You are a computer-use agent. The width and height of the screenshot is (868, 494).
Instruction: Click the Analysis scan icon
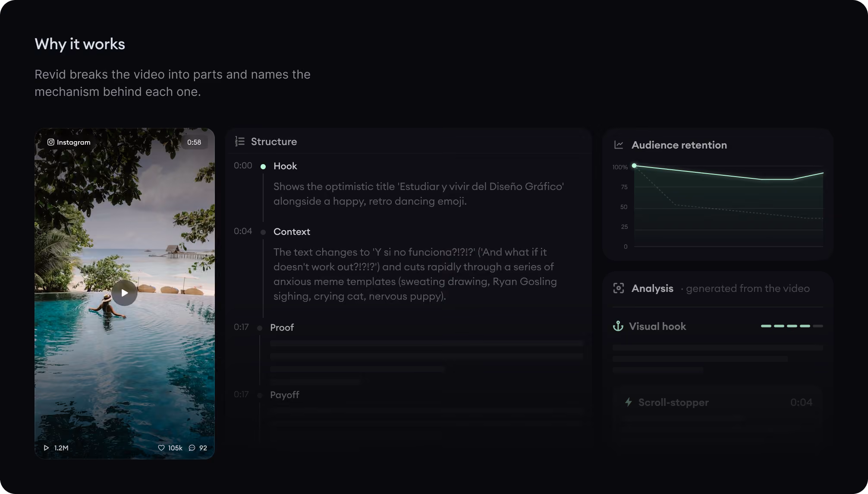[x=619, y=288]
